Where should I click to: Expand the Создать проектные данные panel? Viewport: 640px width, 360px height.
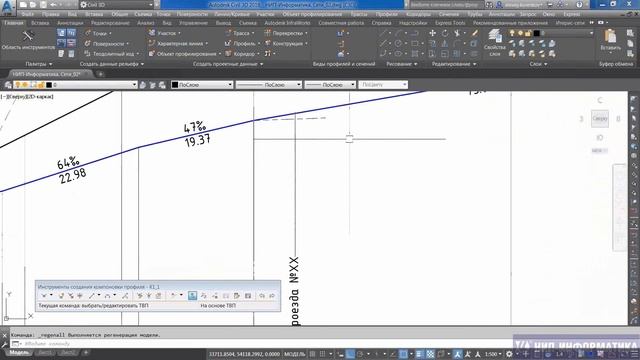228,64
